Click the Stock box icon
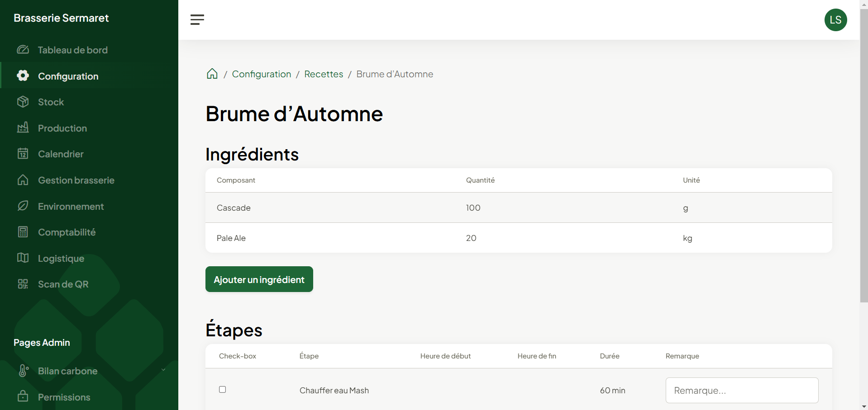The image size is (868, 410). click(x=23, y=102)
